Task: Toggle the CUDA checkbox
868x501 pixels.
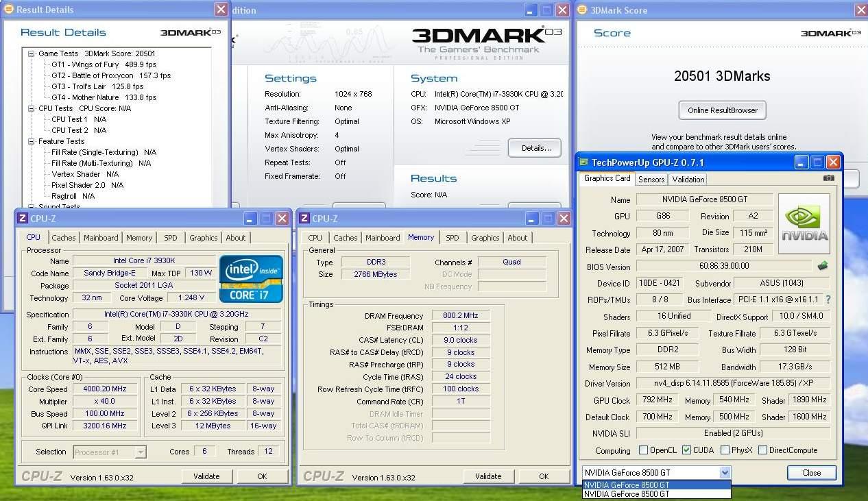Action: [687, 450]
